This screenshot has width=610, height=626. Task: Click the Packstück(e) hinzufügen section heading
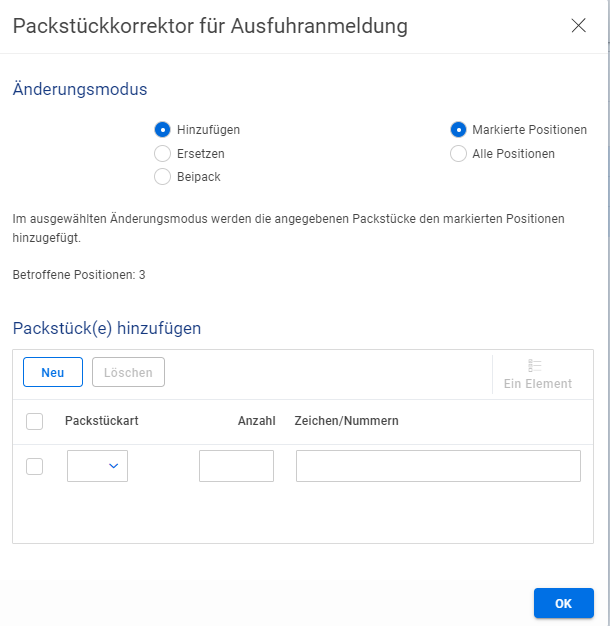107,328
